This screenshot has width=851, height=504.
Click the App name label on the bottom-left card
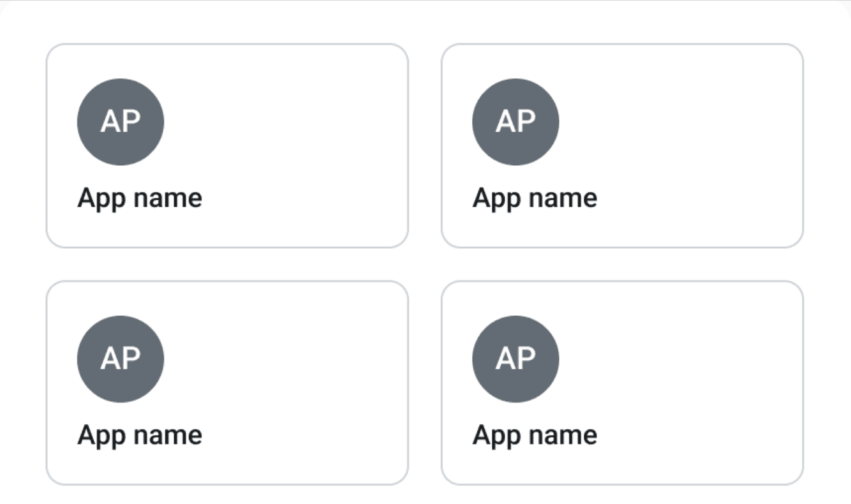point(139,434)
